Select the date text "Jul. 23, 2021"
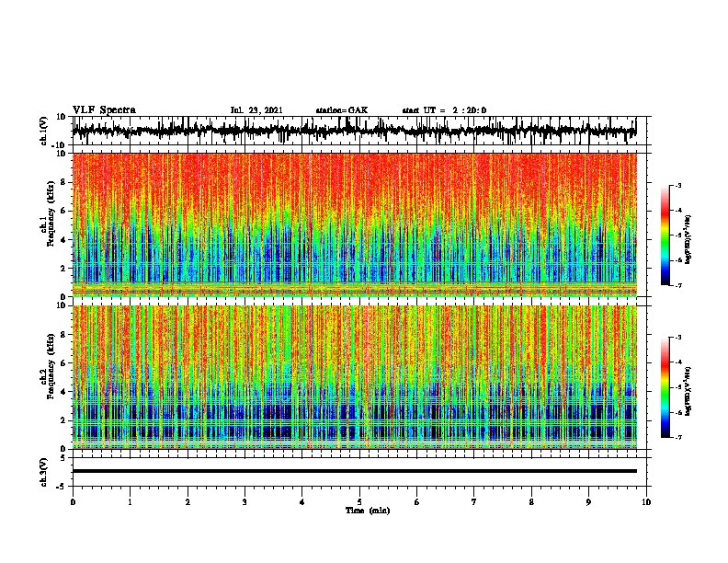The width and height of the screenshot is (728, 563). [256, 110]
